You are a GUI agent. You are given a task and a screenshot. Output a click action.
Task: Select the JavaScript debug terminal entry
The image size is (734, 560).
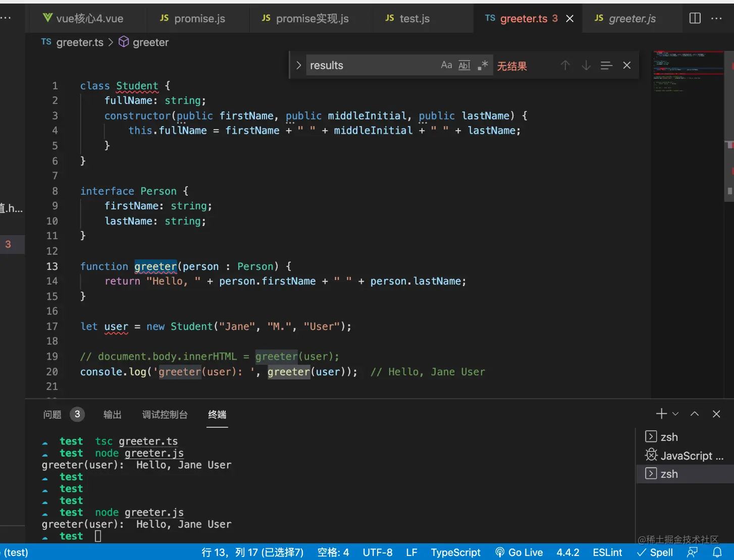click(x=685, y=456)
